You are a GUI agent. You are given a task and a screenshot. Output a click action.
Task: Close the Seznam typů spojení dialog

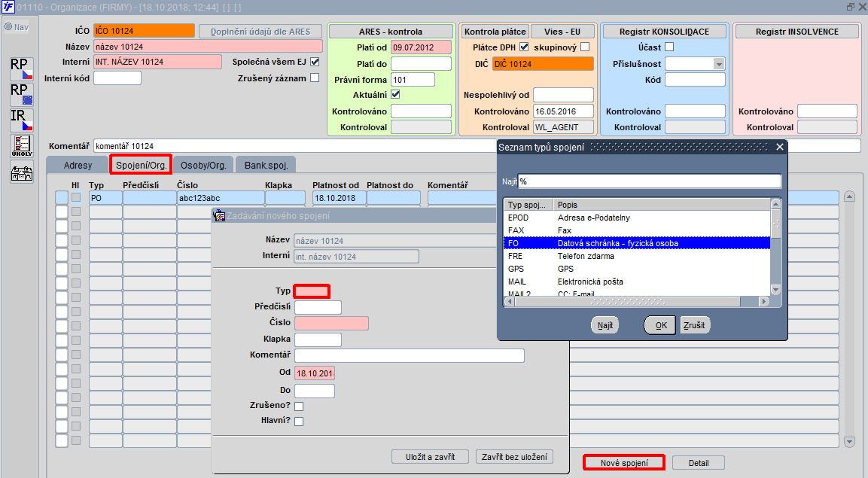click(779, 147)
